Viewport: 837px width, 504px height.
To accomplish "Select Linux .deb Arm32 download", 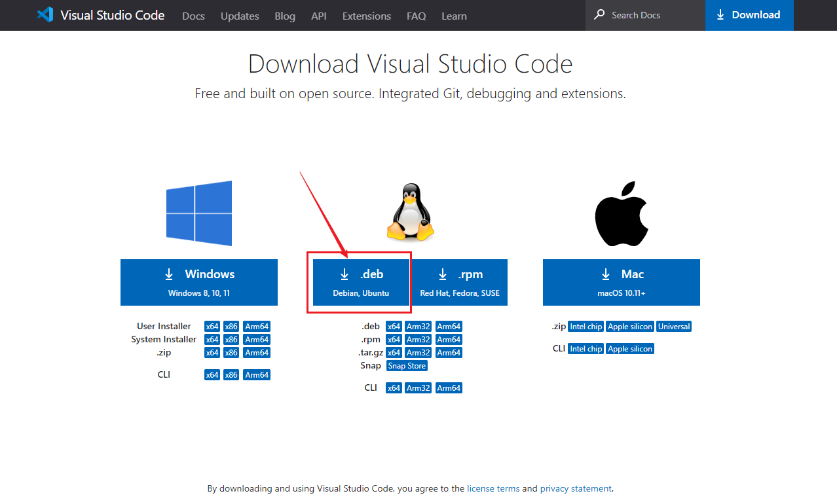I will 418,327.
